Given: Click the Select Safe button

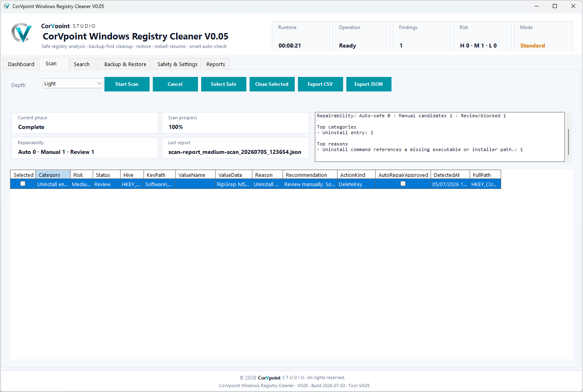Looking at the screenshot, I should click(x=224, y=84).
